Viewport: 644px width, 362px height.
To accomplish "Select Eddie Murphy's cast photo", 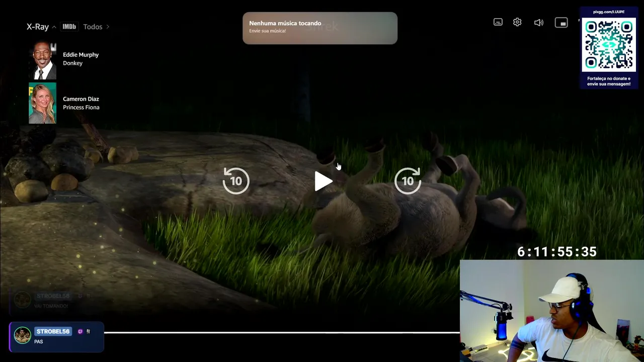I will tap(43, 60).
